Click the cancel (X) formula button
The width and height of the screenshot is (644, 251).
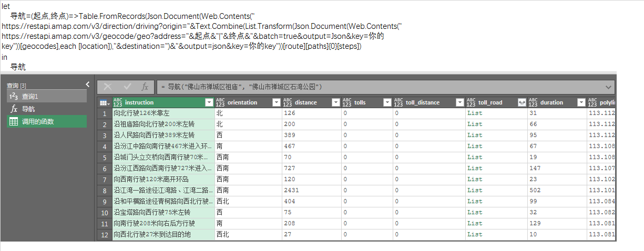tap(108, 87)
